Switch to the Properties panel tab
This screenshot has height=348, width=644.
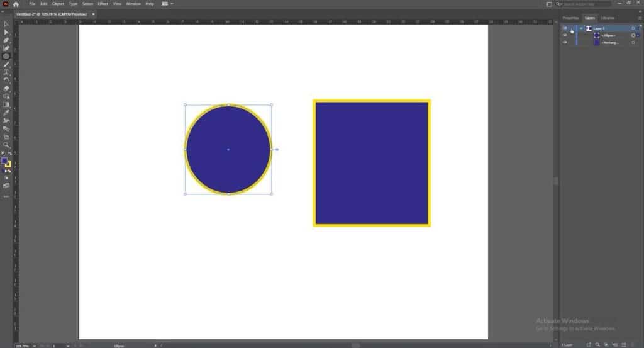pos(570,18)
